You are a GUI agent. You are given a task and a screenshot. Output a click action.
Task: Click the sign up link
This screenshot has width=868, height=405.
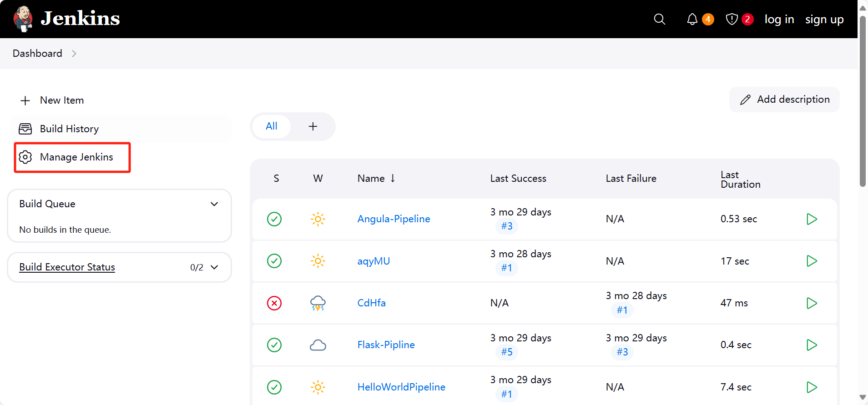(x=824, y=19)
